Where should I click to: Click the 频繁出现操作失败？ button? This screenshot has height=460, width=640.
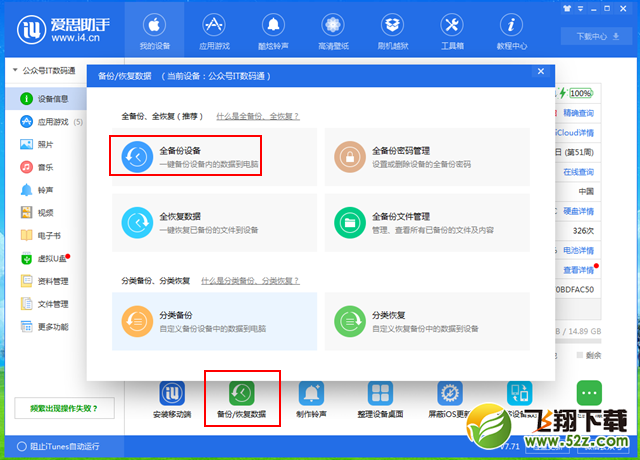64,408
